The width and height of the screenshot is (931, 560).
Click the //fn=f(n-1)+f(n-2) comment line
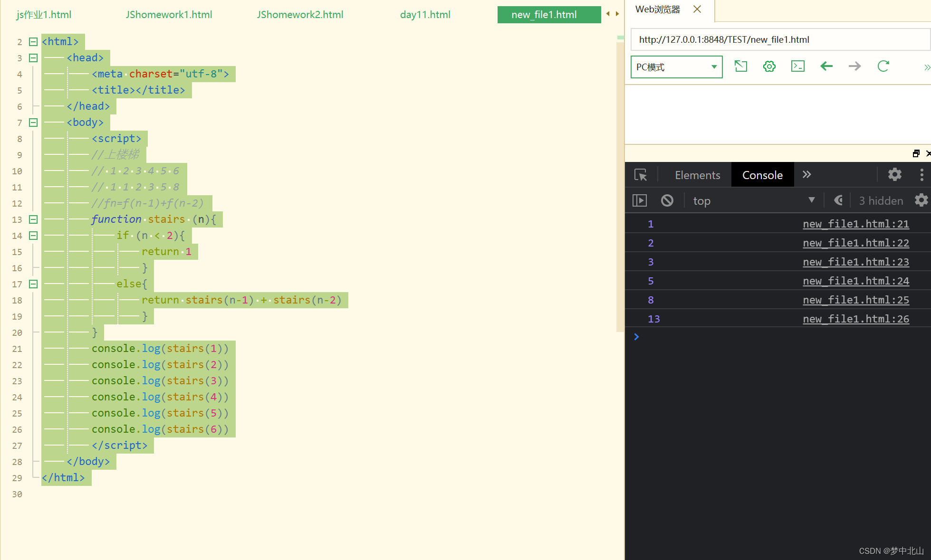(147, 203)
